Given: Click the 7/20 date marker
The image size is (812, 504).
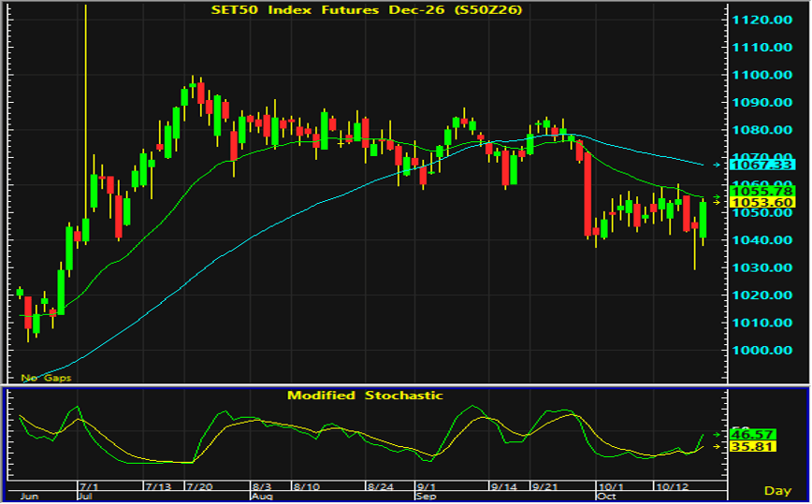Looking at the screenshot, I should 199,487.
